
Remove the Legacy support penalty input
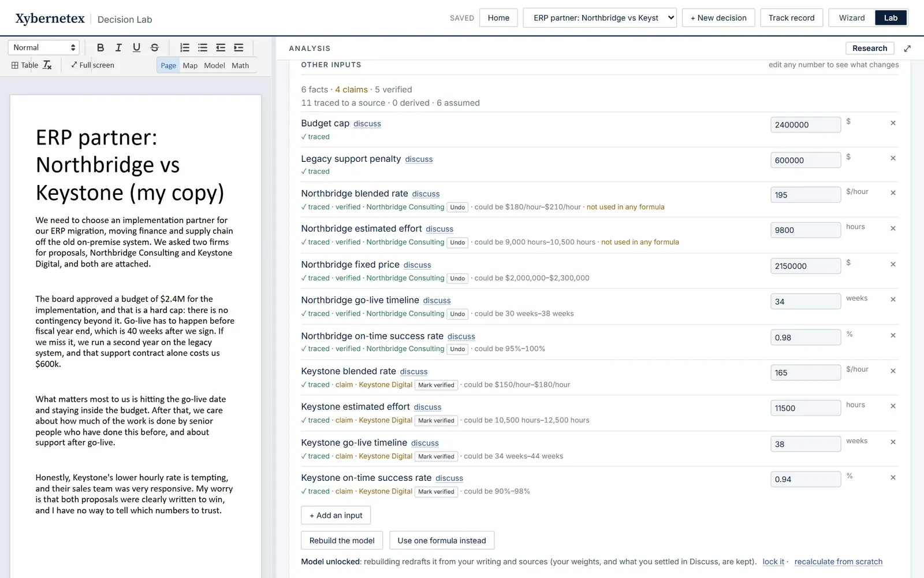[x=893, y=158]
